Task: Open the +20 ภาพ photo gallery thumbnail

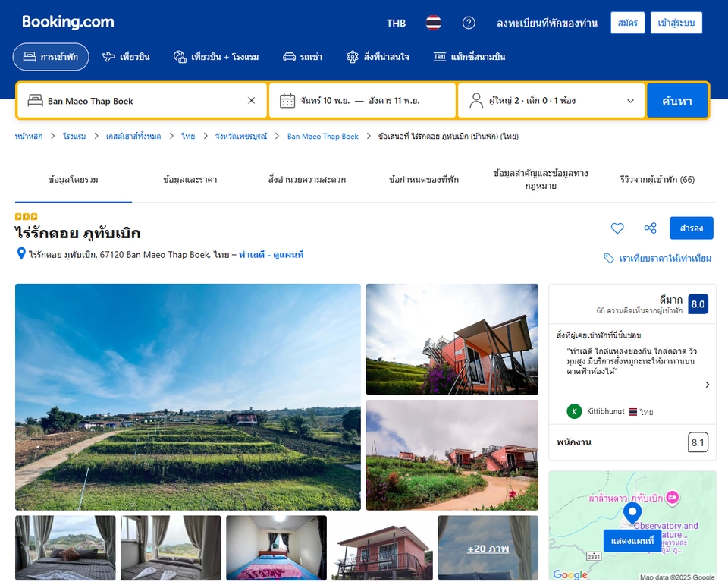Action: (488, 549)
